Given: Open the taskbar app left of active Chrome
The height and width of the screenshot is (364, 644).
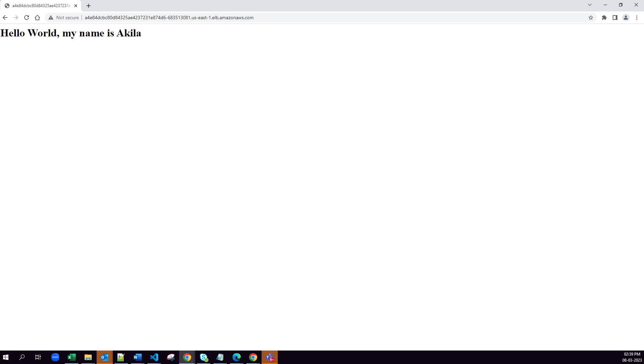Looking at the screenshot, I should 171,357.
